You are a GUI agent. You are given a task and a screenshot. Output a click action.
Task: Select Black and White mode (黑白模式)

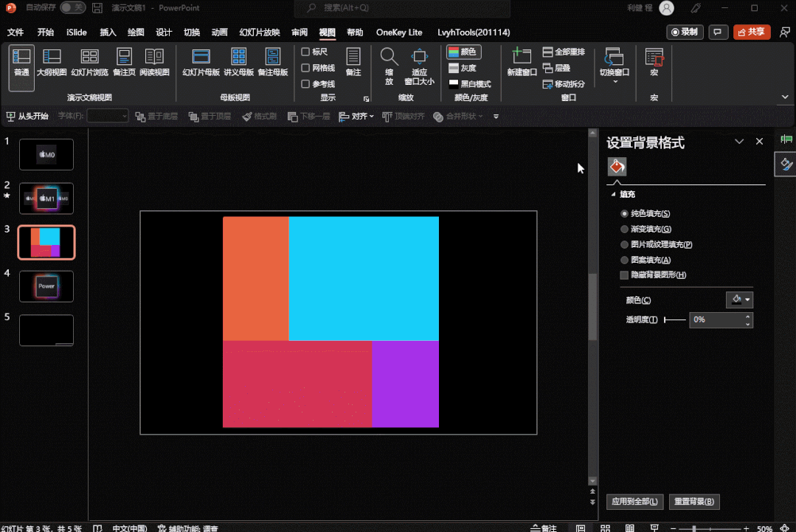[x=470, y=84]
